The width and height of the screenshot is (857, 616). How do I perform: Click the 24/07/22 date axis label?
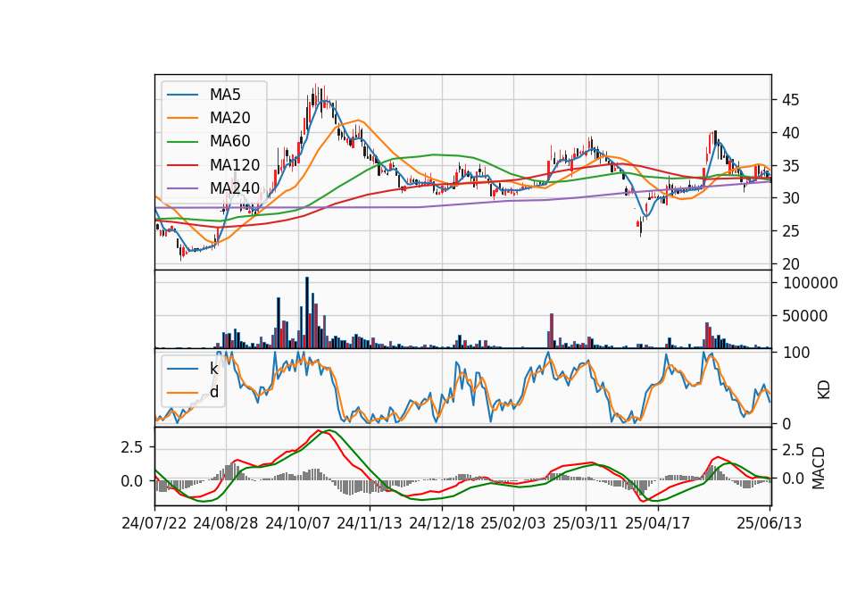154,523
